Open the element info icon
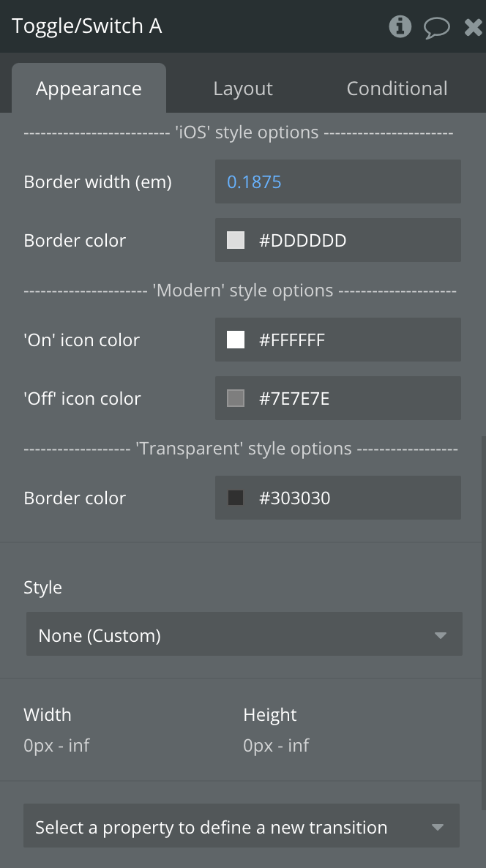Image resolution: width=486 pixels, height=868 pixels. point(400,27)
